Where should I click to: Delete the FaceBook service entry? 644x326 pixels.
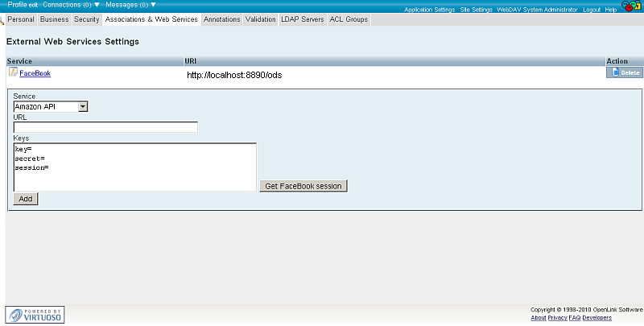[625, 72]
